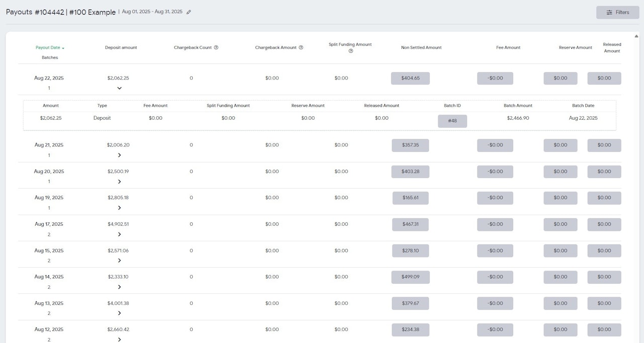Expand the Aug 13, 2025 payout row

[x=119, y=313]
